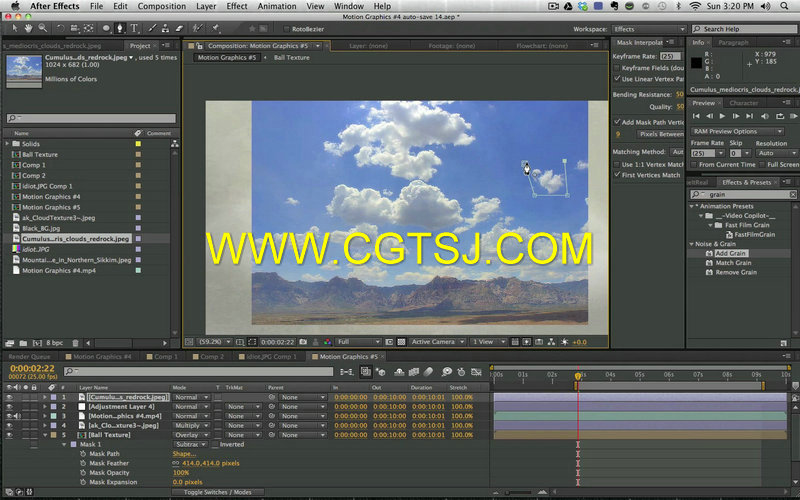800x500 pixels.
Task: Enable Use 1:1 Vertex Matches checkbox
Action: click(616, 164)
